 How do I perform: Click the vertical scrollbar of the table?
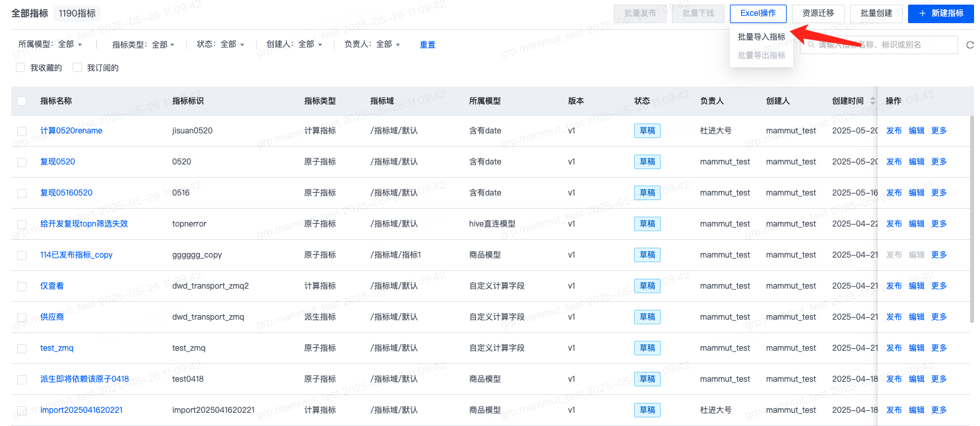pyautogui.click(x=971, y=219)
